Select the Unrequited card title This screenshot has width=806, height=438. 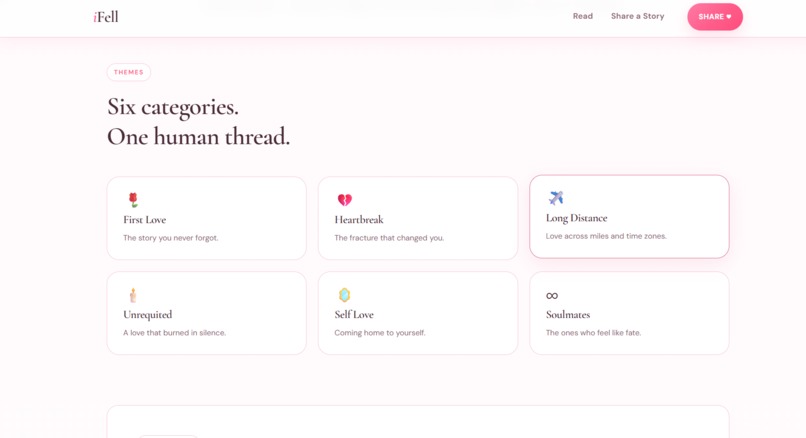(x=148, y=315)
